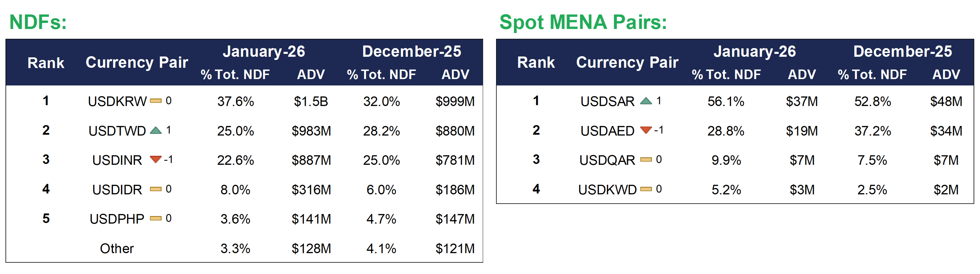Click the USDPHP currency pair label
The width and height of the screenshot is (980, 274).
117,219
